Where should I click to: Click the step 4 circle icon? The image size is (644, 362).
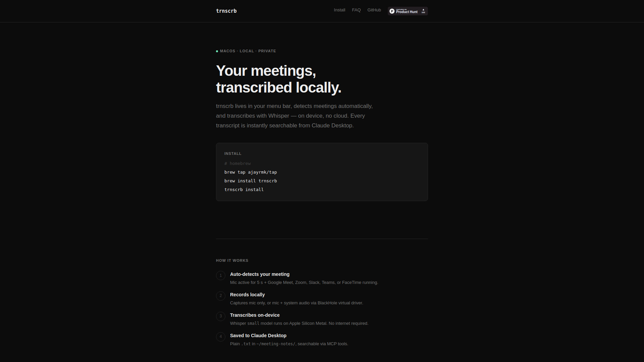221,337
